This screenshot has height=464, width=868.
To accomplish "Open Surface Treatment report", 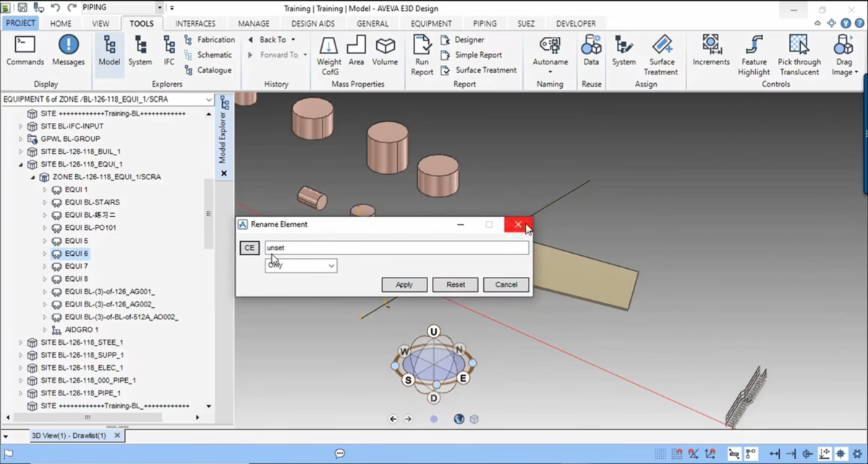I will coord(479,70).
